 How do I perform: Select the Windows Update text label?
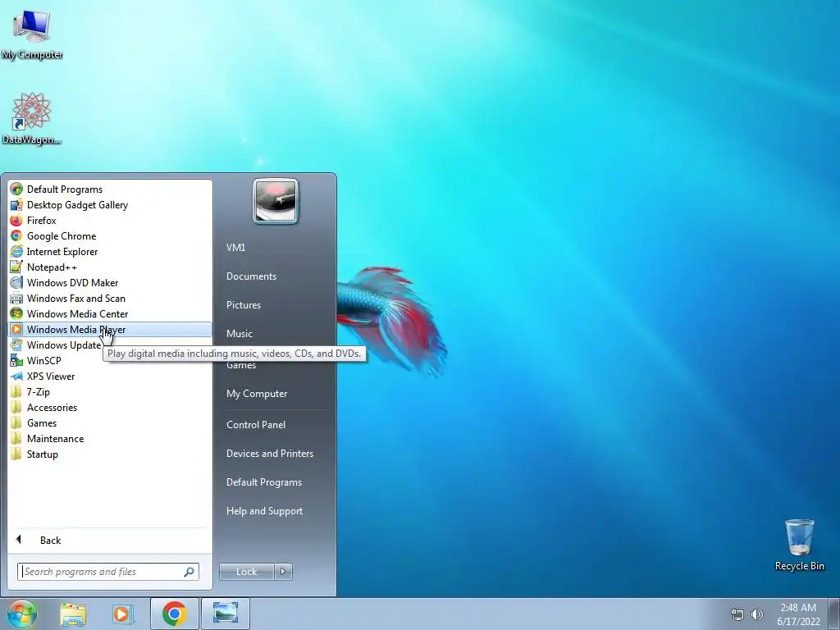[64, 345]
